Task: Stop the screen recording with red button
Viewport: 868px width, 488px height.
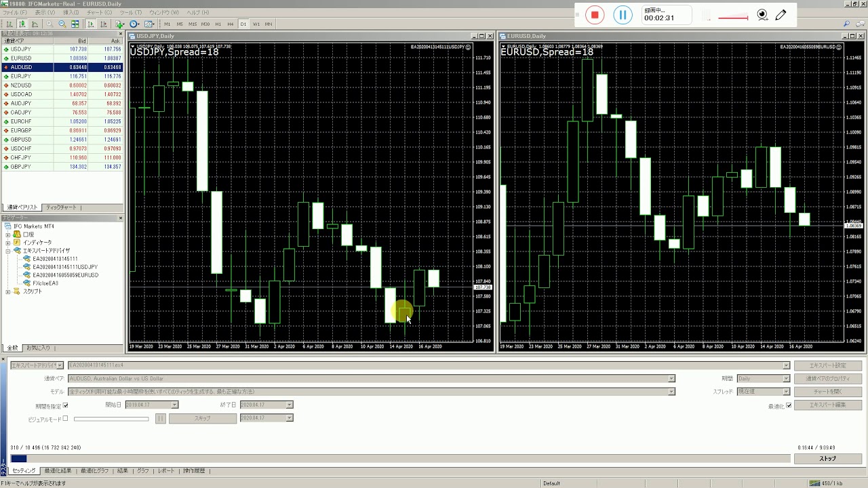Action: click(x=595, y=15)
